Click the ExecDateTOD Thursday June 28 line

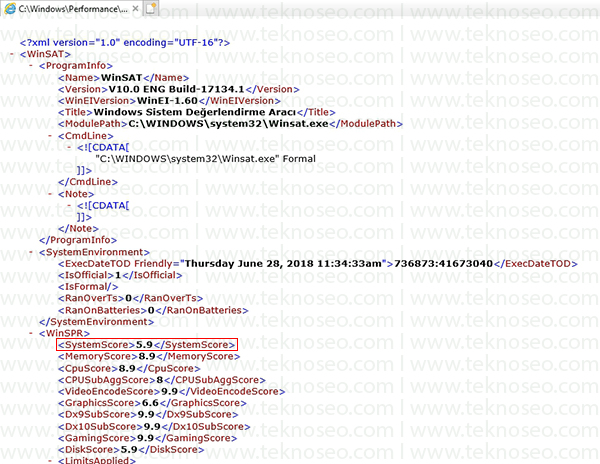(x=318, y=264)
